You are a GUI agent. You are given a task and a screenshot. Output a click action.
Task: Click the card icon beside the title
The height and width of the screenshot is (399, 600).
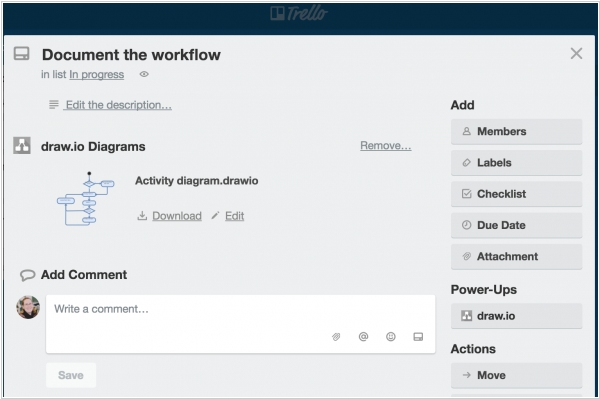[x=21, y=54]
